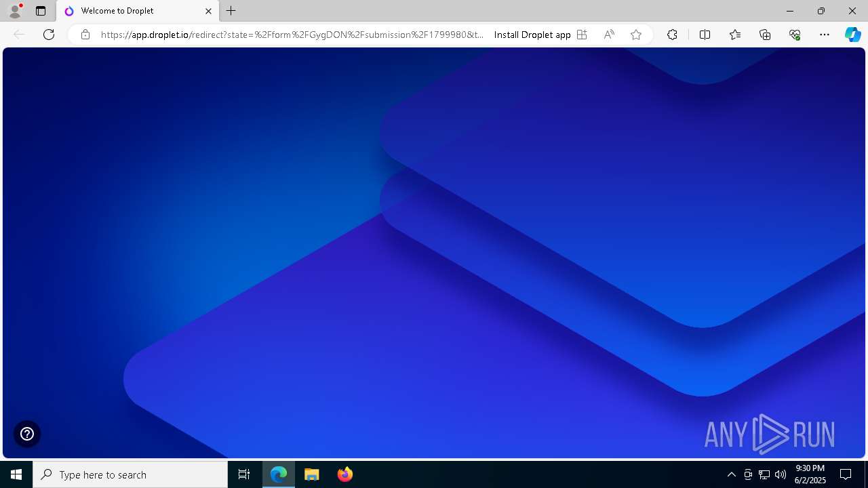Open Settings and more ellipsis menu
868x488 pixels.
click(x=825, y=35)
